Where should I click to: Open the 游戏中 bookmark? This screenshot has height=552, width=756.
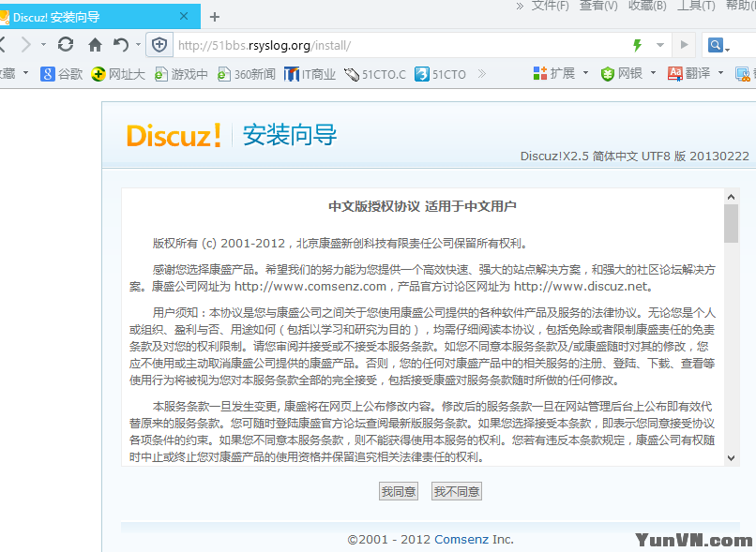click(181, 74)
